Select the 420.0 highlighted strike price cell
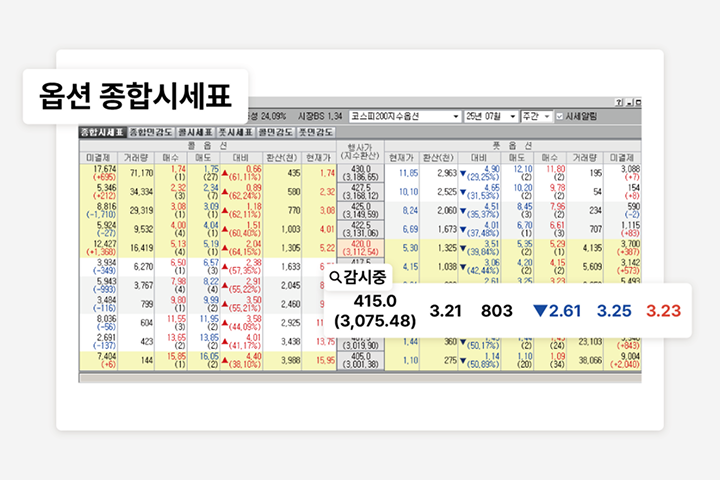 [x=359, y=247]
